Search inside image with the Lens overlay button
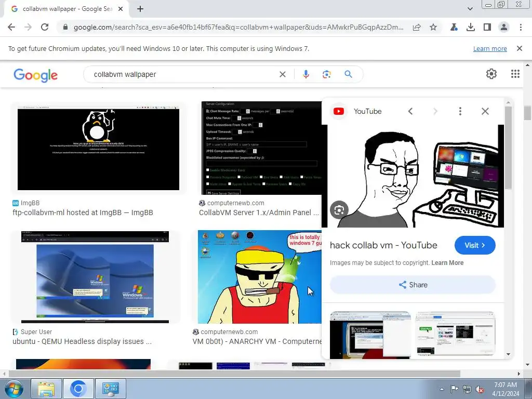The height and width of the screenshot is (399, 532). point(339,210)
